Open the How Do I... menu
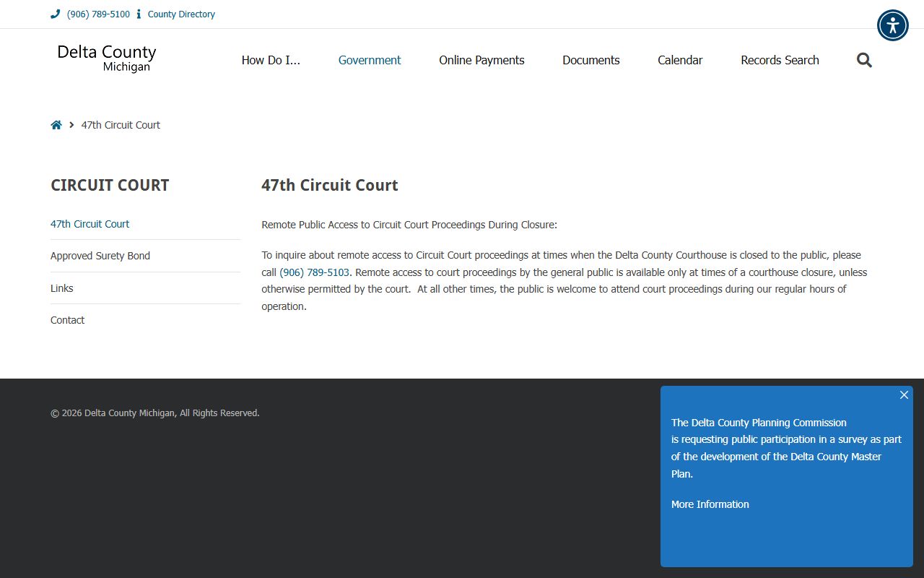 tap(271, 60)
